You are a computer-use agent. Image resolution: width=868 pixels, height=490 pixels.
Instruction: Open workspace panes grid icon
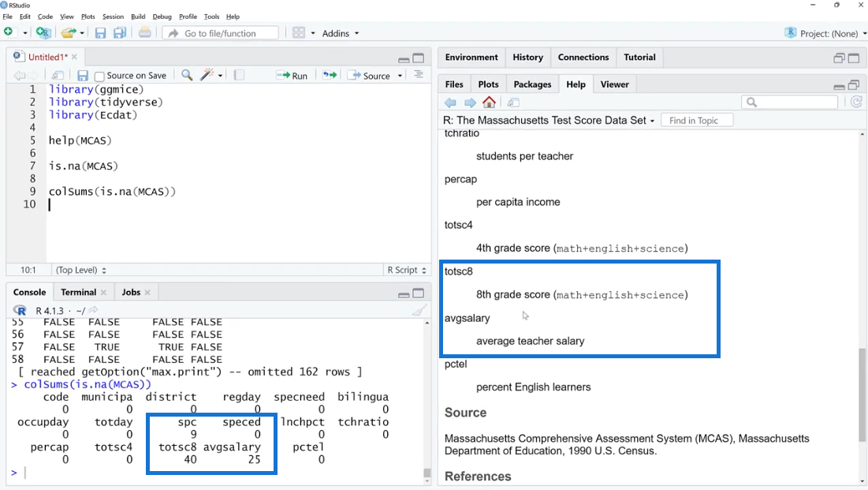click(299, 32)
